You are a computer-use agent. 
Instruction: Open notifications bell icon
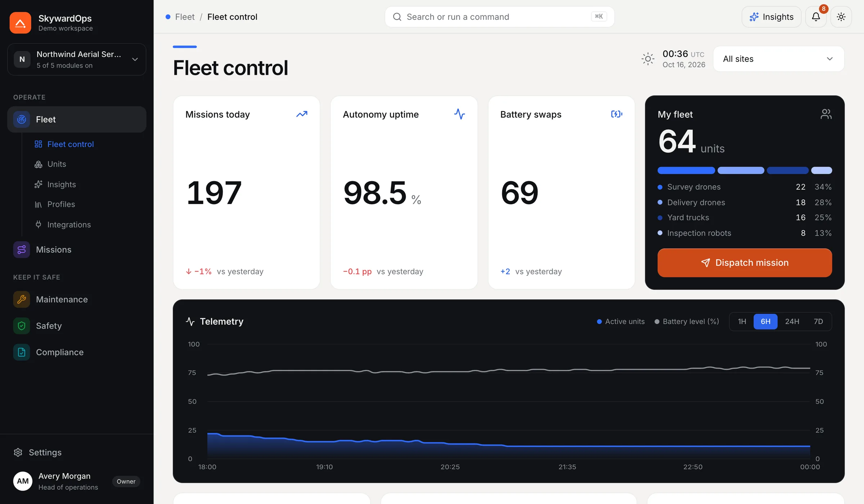pos(816,17)
